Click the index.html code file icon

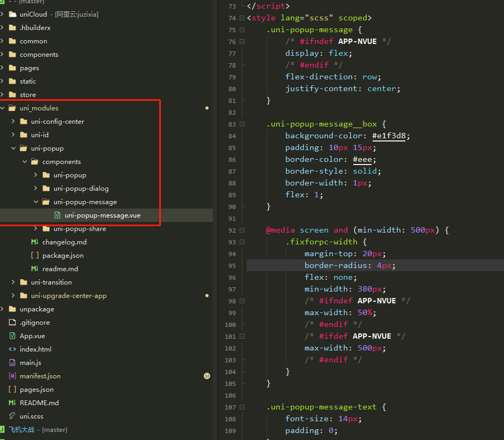[12, 349]
